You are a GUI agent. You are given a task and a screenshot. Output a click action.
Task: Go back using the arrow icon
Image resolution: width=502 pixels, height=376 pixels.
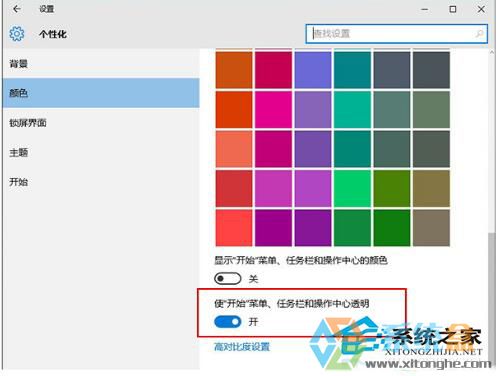[17, 9]
